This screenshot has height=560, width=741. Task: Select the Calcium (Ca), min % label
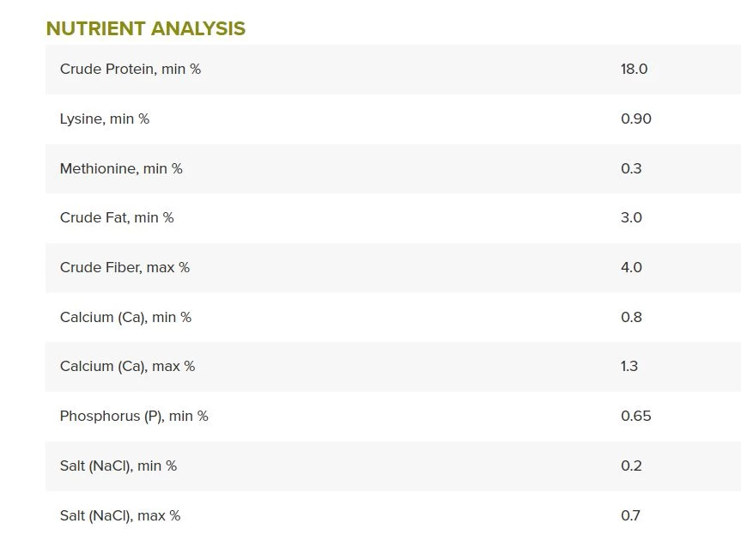(x=125, y=317)
